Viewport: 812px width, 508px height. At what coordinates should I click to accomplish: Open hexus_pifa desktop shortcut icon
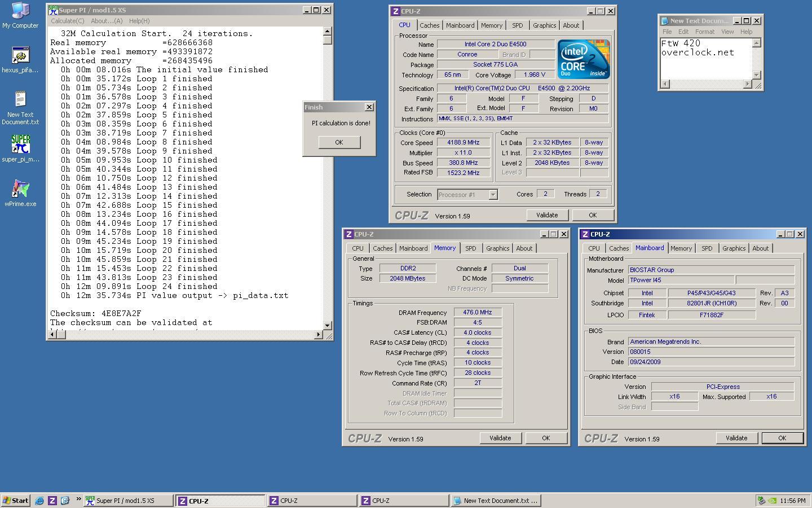pos(20,60)
